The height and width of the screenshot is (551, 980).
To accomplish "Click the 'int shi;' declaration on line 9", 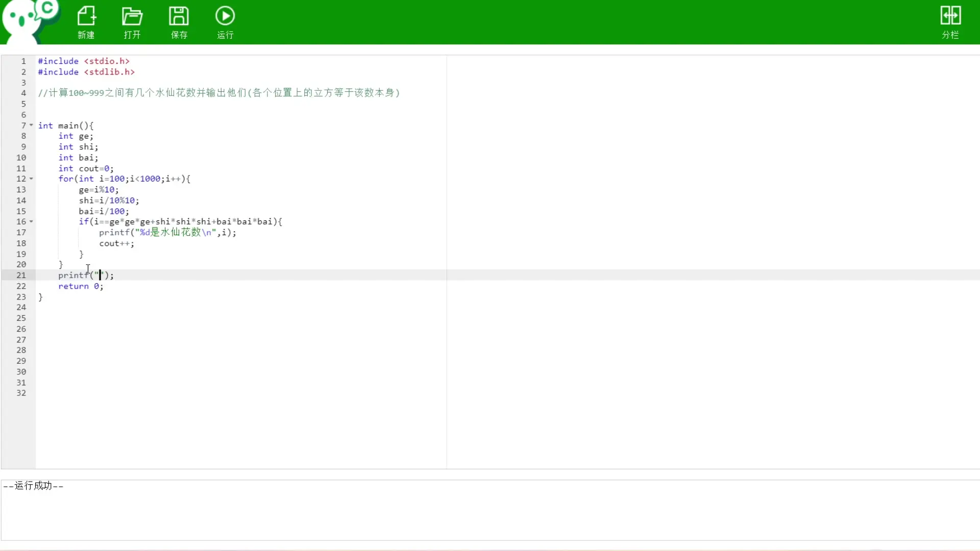I will pos(78,147).
